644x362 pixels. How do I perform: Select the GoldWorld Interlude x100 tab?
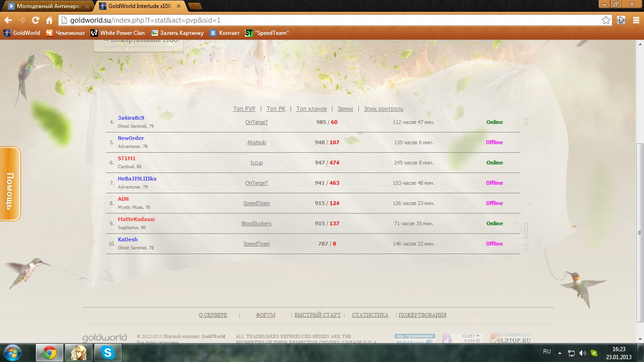(x=139, y=6)
